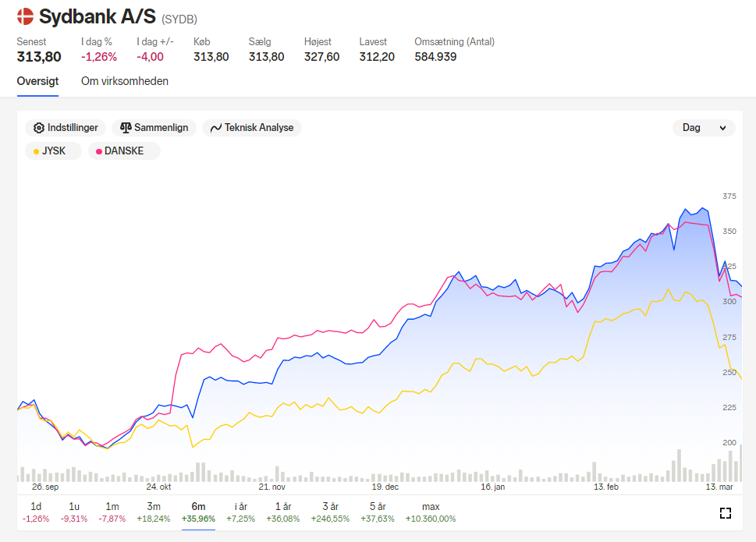The height and width of the screenshot is (542, 756).
Task: Click the 350 price axis label
Action: point(729,232)
